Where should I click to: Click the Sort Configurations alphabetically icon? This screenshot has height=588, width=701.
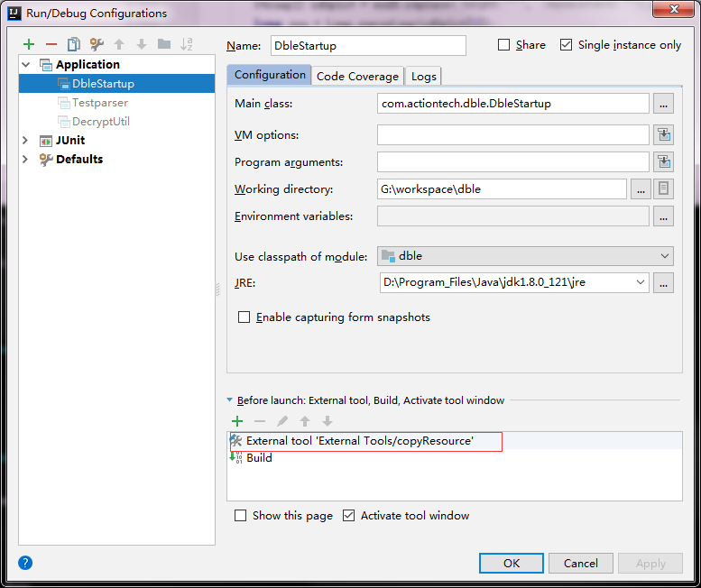point(187,44)
